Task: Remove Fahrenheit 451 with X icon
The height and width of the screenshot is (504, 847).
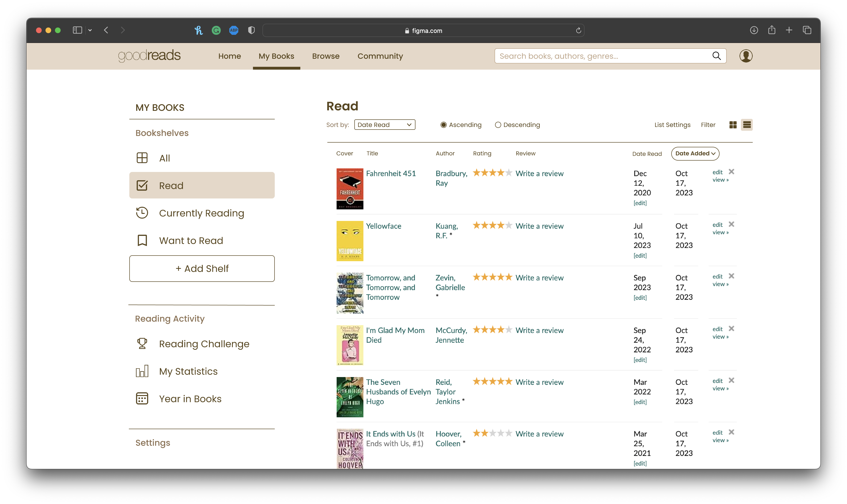Action: (731, 171)
